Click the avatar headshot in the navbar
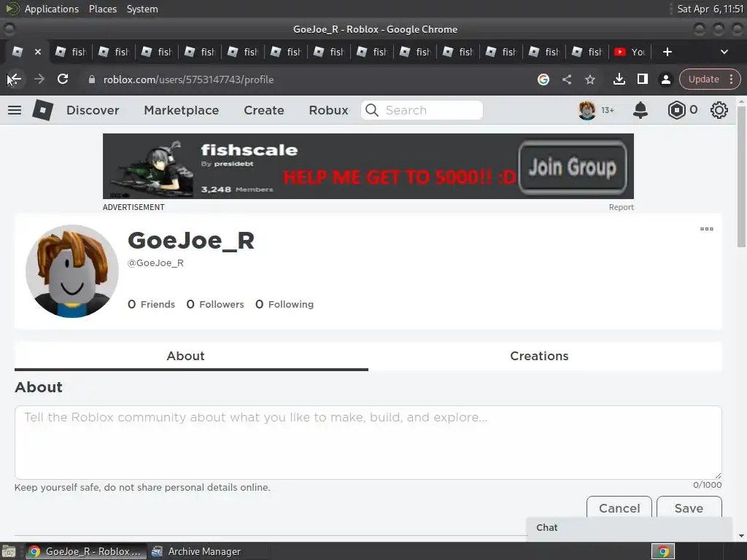The width and height of the screenshot is (747, 560). tap(587, 110)
